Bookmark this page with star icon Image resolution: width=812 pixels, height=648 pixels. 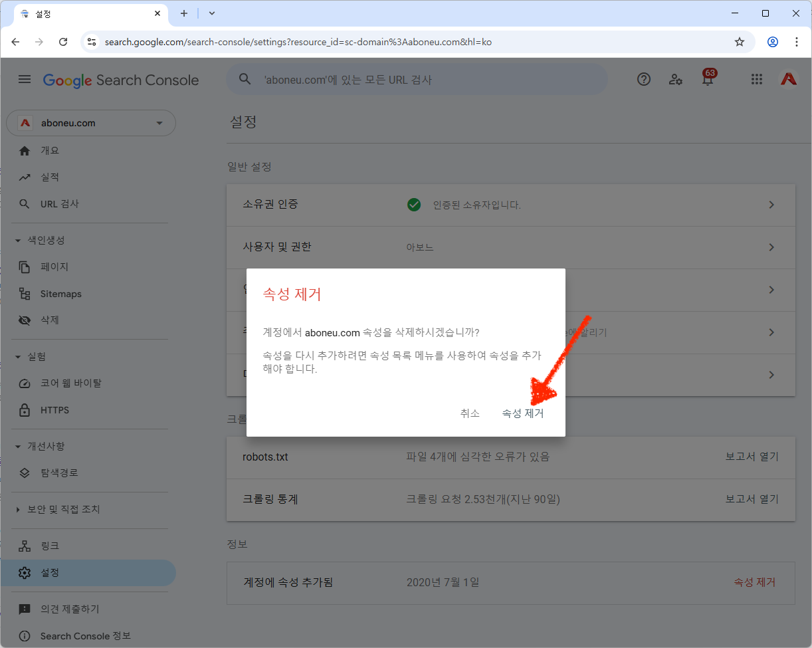click(740, 42)
